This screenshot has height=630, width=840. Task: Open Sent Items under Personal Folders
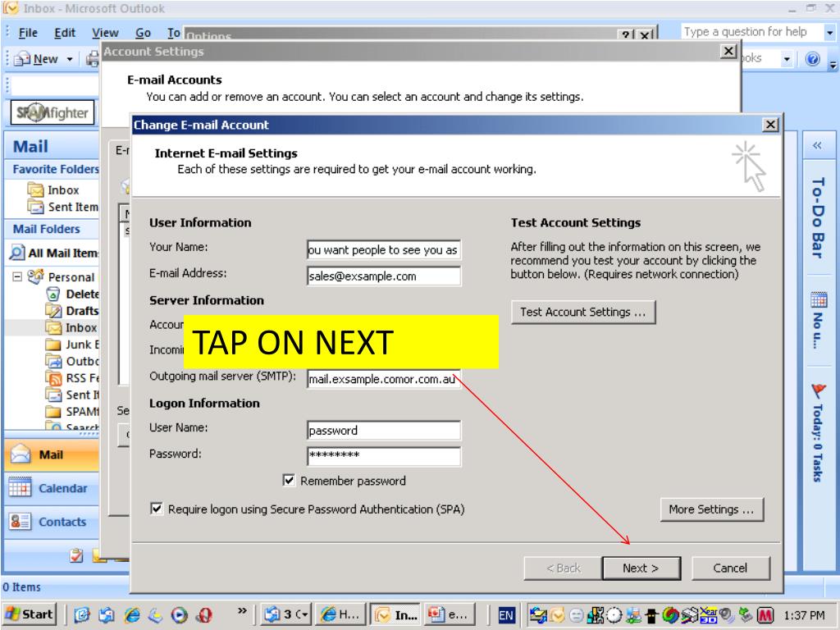click(72, 395)
